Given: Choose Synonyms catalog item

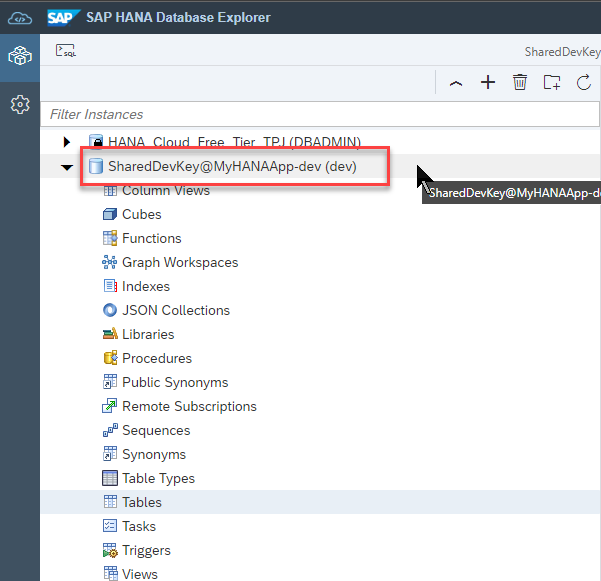Looking at the screenshot, I should (x=154, y=455).
